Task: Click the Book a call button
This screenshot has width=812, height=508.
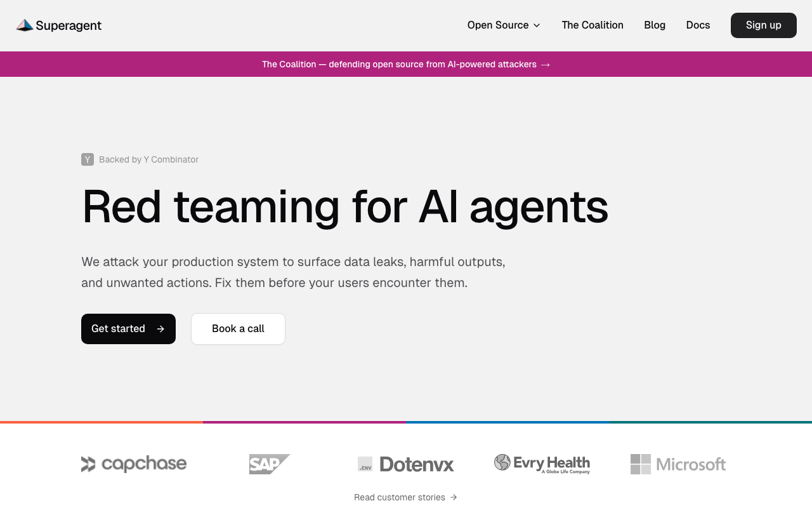Action: [238, 329]
